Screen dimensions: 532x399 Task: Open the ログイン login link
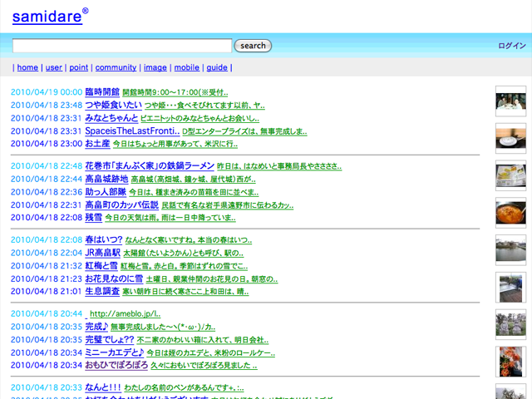click(x=512, y=46)
